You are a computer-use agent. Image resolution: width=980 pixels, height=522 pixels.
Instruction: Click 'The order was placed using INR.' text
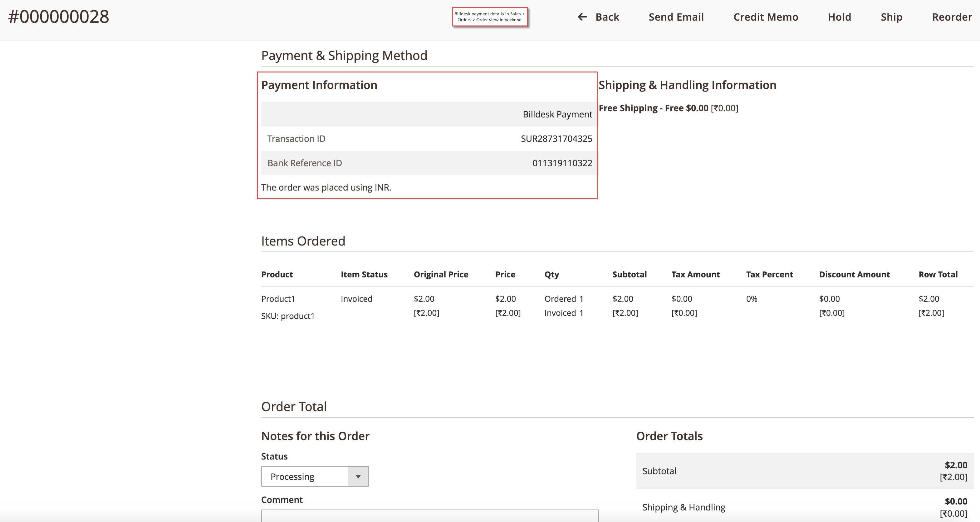point(326,187)
